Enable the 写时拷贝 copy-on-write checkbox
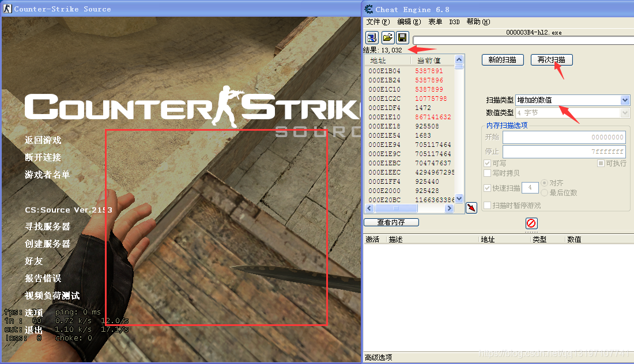Viewport: 634px width, 364px height. (x=487, y=173)
